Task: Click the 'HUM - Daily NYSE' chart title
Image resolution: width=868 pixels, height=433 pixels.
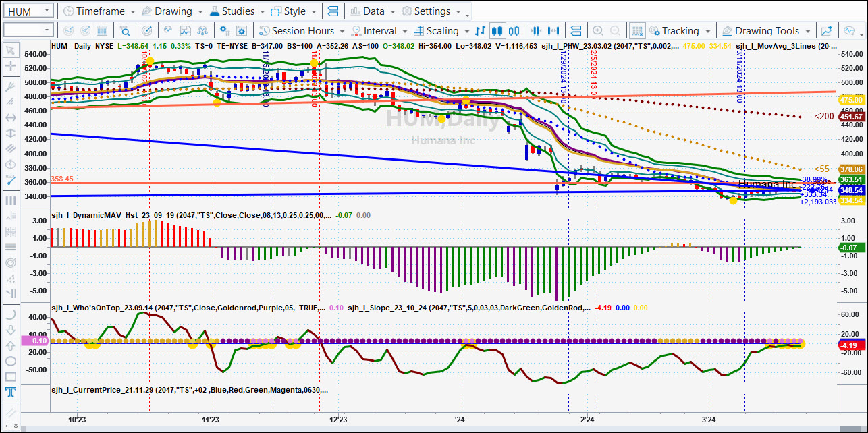Action: tap(82, 46)
